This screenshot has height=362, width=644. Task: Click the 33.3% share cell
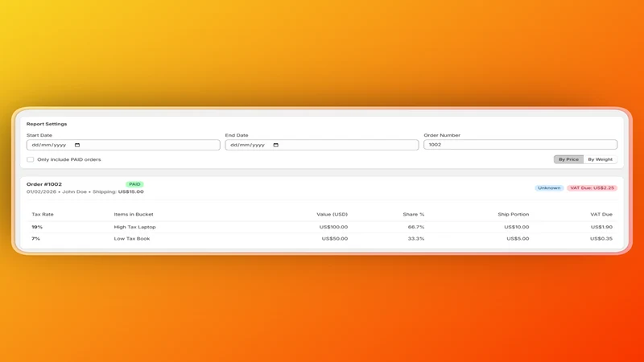click(416, 238)
